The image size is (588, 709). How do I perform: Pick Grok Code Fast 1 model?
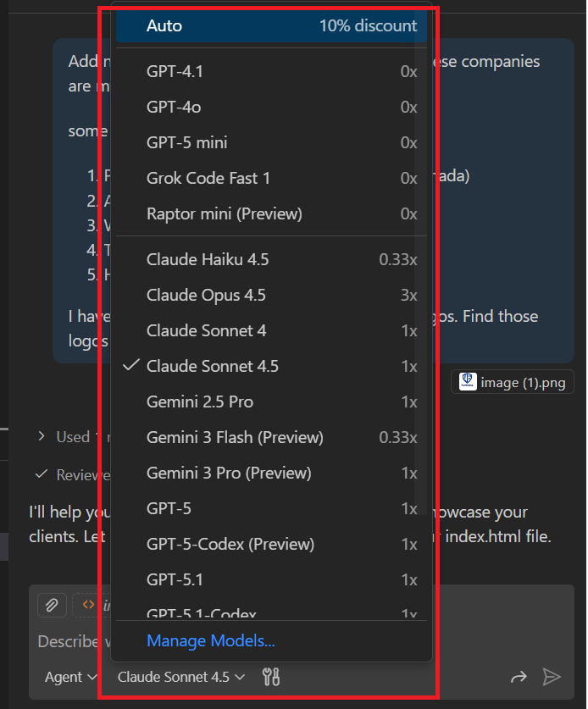[x=271, y=179]
